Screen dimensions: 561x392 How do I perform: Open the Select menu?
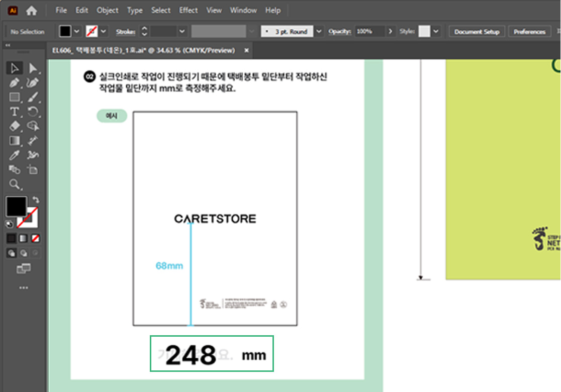pyautogui.click(x=161, y=11)
